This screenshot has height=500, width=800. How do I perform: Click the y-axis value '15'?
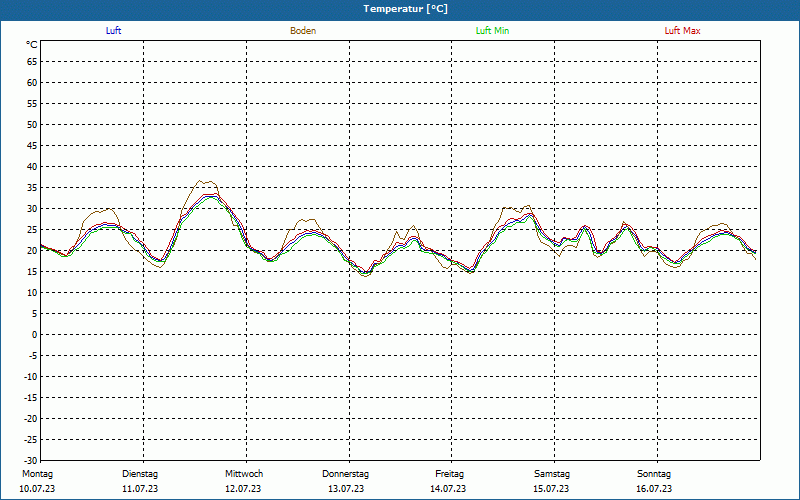32,271
